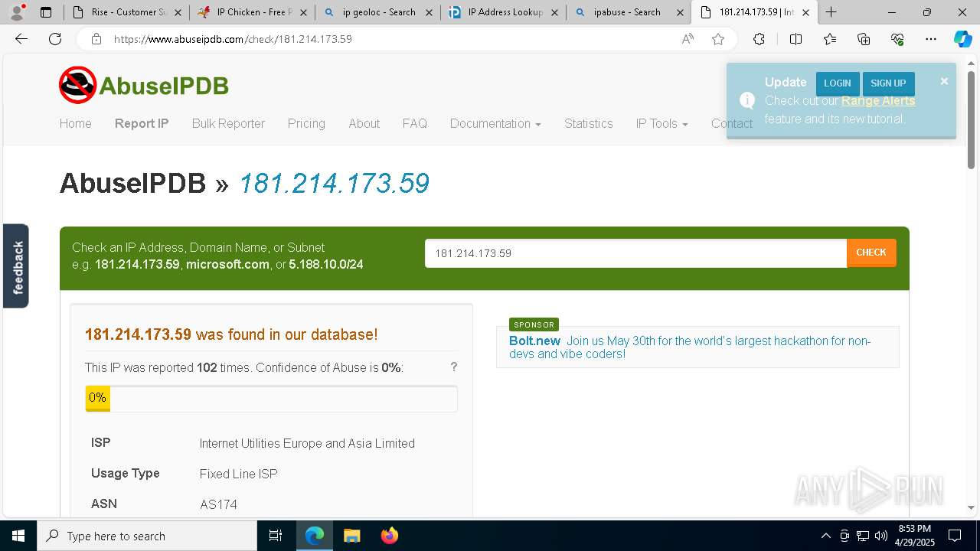
Task: Dismiss the Update notification with X
Action: pos(944,81)
